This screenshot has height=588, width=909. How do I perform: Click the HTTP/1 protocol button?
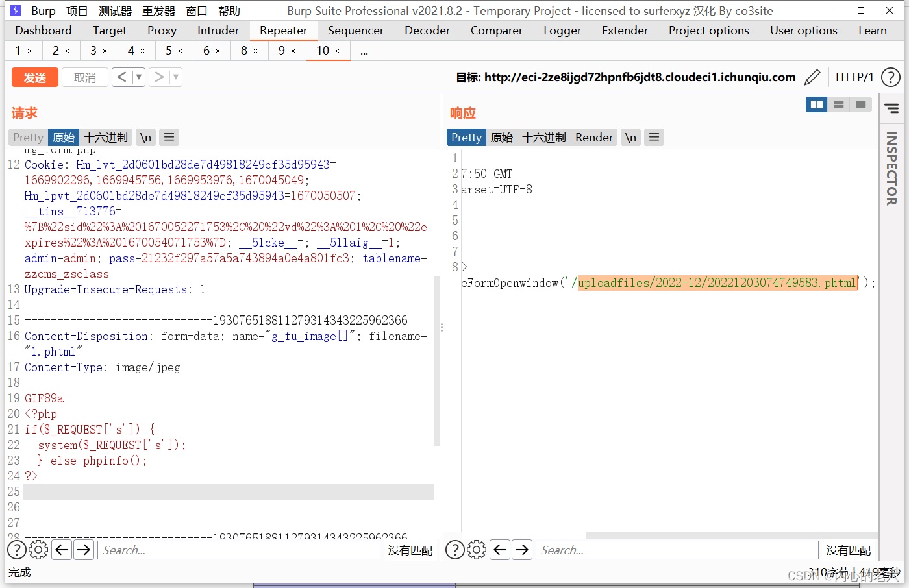click(x=854, y=77)
